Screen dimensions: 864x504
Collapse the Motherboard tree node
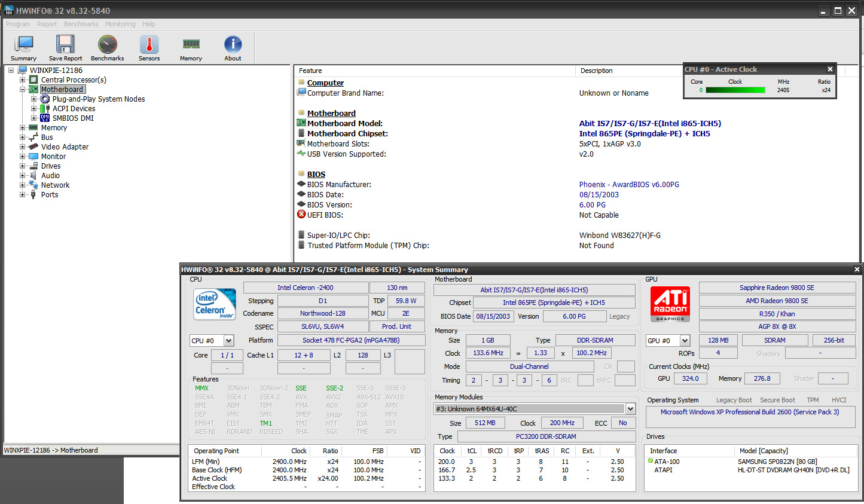pyautogui.click(x=22, y=89)
